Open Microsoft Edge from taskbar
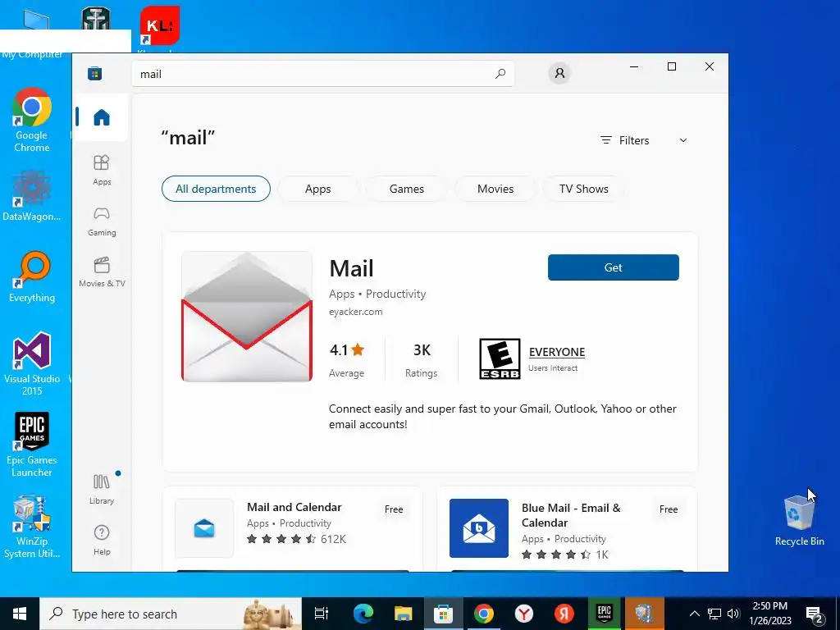Viewport: 840px width, 630px height. (363, 614)
